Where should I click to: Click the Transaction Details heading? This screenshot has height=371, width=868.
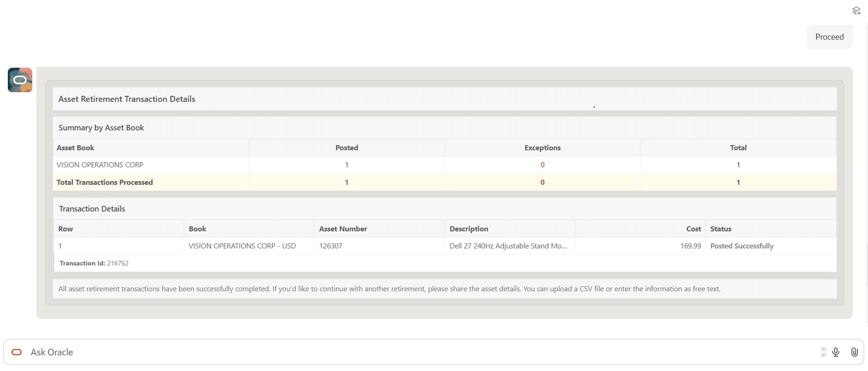(x=92, y=209)
